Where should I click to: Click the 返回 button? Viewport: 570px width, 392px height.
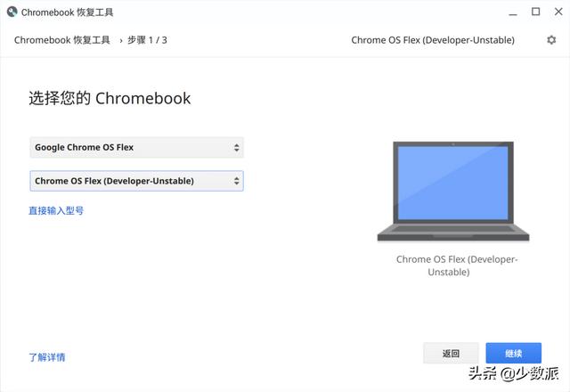(451, 353)
